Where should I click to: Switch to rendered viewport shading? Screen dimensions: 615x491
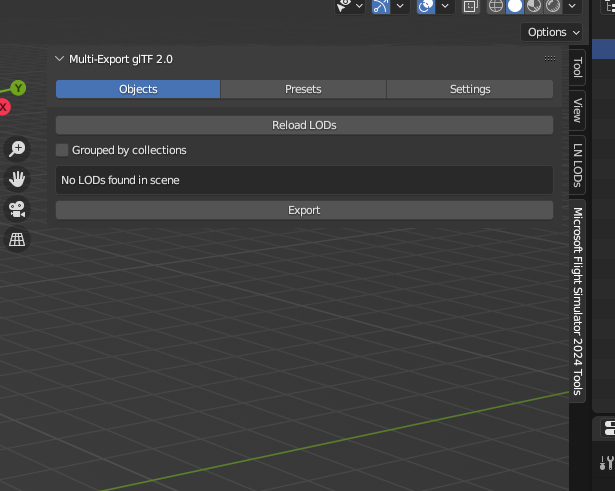point(553,6)
